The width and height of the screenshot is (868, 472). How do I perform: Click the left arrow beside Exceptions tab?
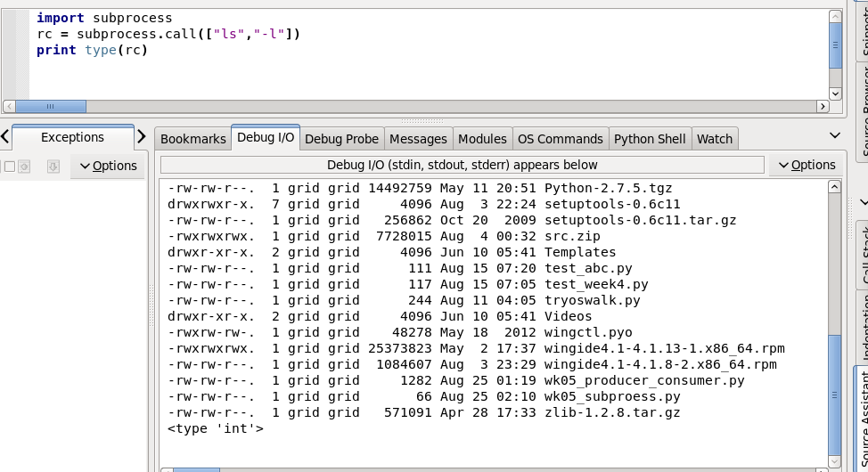[5, 137]
